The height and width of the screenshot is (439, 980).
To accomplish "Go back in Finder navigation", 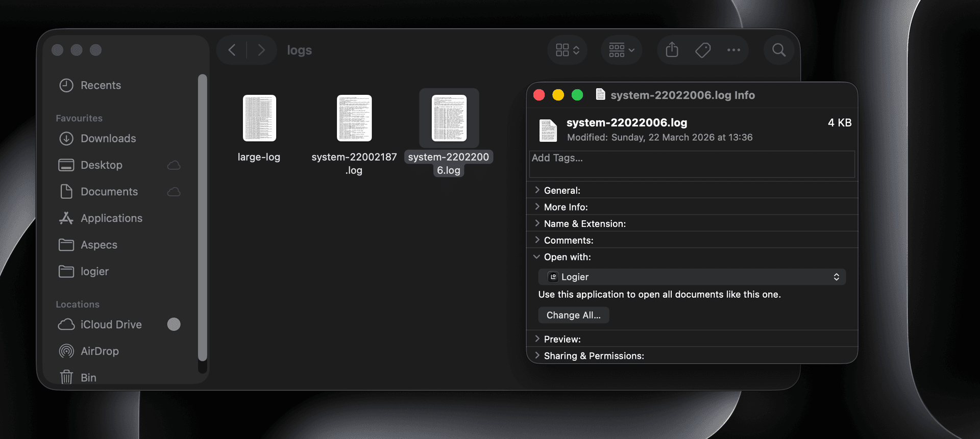I will 232,50.
